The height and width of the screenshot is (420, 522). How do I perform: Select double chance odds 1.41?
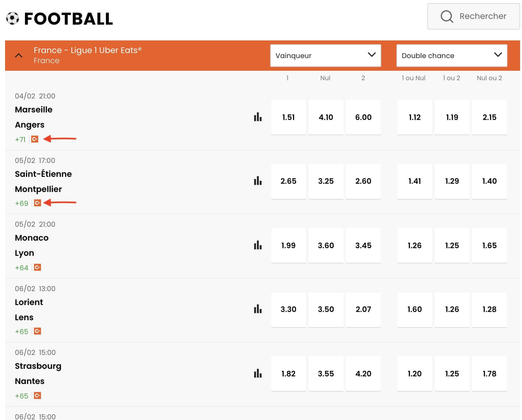click(x=415, y=181)
